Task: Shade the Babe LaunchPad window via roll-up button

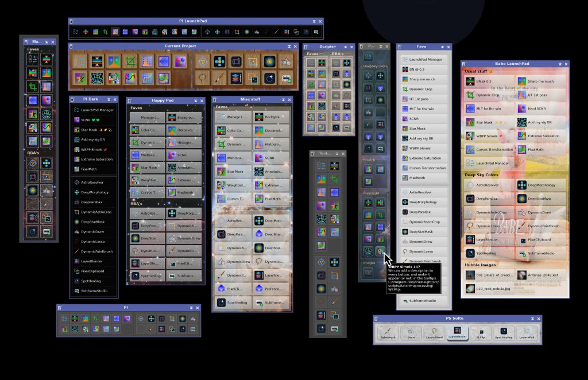Action: pos(560,64)
